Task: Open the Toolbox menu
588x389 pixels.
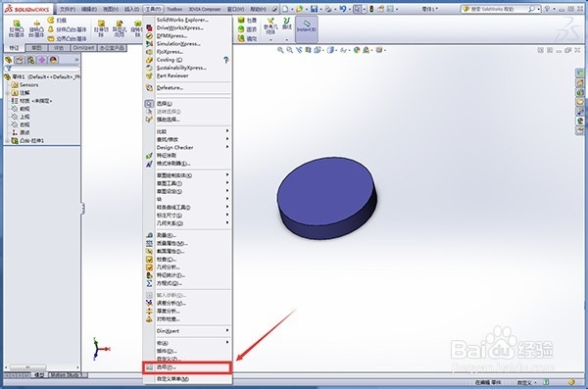Action: pyautogui.click(x=174, y=9)
